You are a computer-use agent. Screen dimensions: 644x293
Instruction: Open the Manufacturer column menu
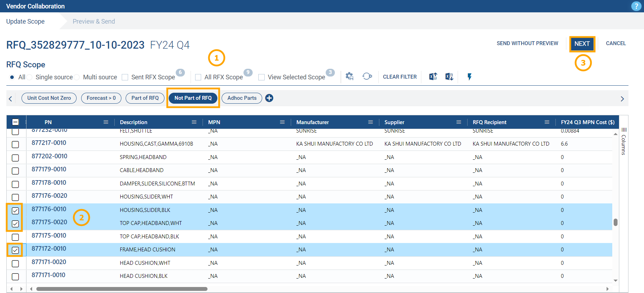[x=371, y=122]
